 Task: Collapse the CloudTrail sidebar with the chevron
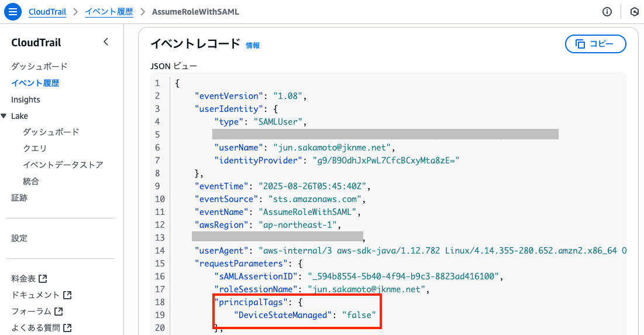106,42
